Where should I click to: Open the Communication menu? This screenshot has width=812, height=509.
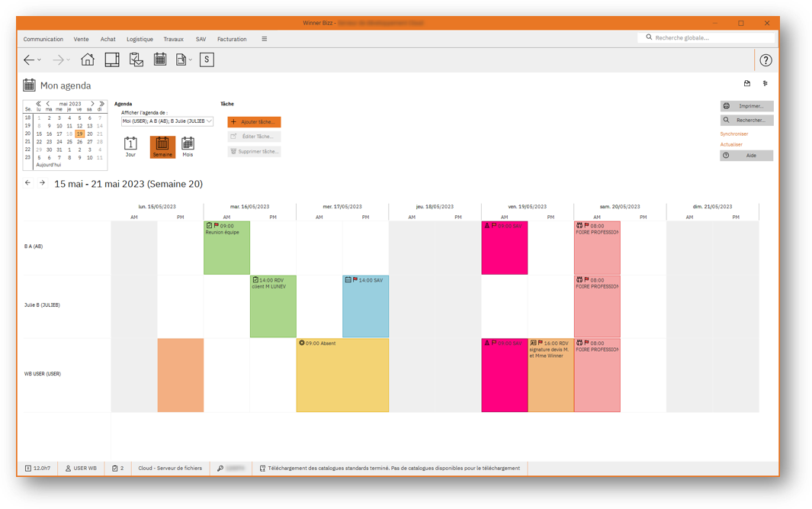coord(43,39)
